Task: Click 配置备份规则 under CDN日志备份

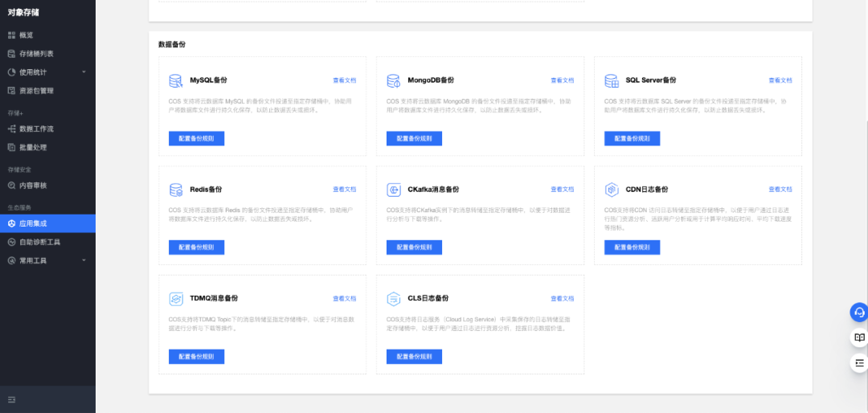Action: pyautogui.click(x=633, y=247)
